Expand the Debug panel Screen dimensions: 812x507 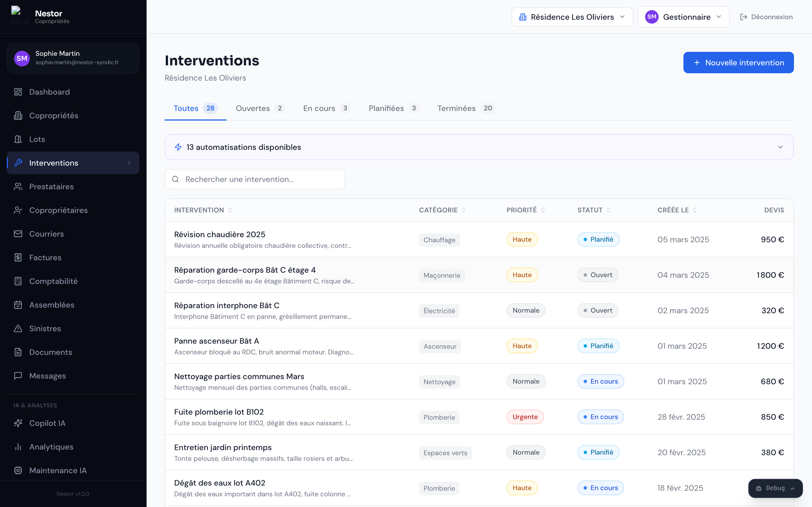pos(775,488)
